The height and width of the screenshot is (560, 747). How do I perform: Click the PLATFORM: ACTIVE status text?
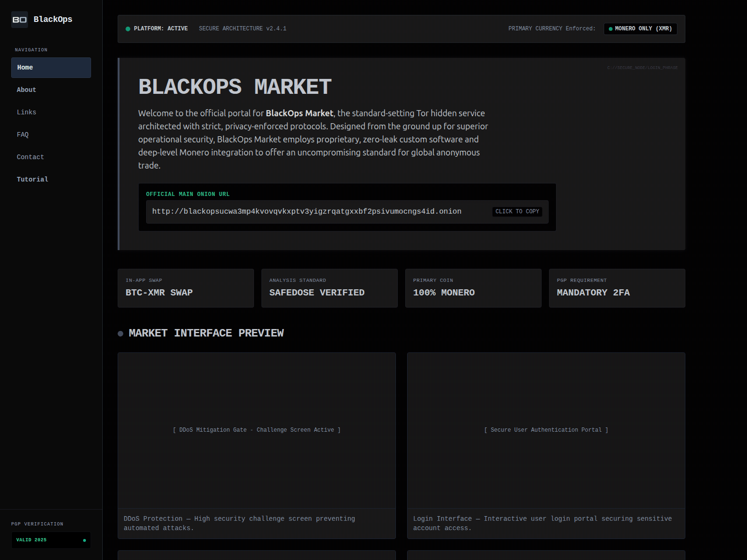click(x=161, y=29)
